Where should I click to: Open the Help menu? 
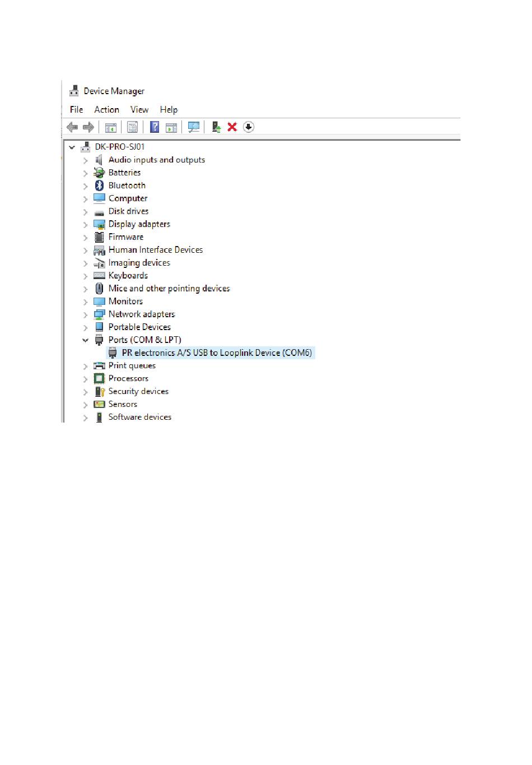[x=169, y=110]
